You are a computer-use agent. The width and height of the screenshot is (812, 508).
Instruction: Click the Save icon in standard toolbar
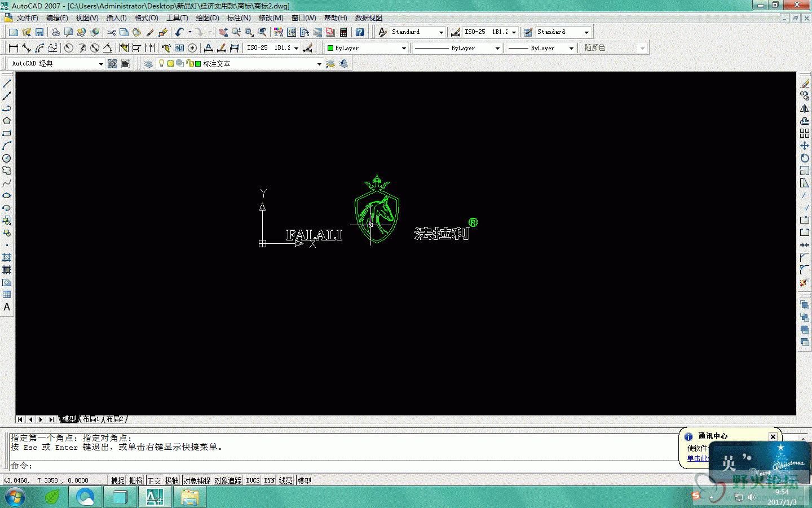click(x=39, y=32)
